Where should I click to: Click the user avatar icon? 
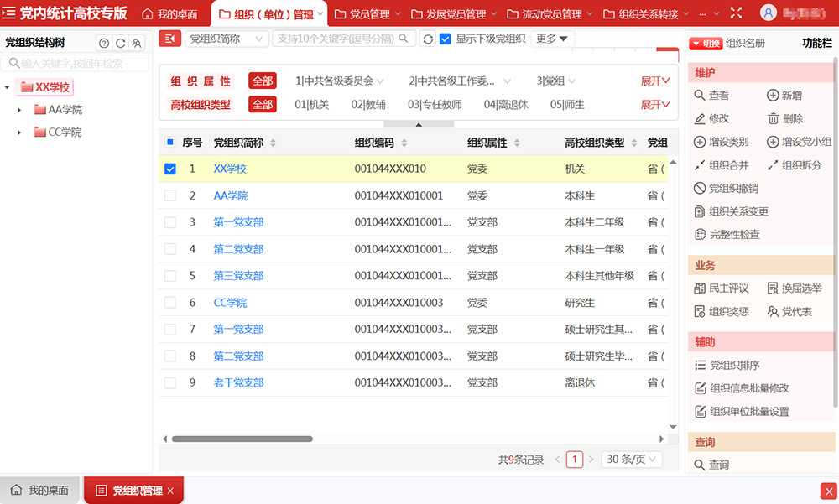(769, 13)
